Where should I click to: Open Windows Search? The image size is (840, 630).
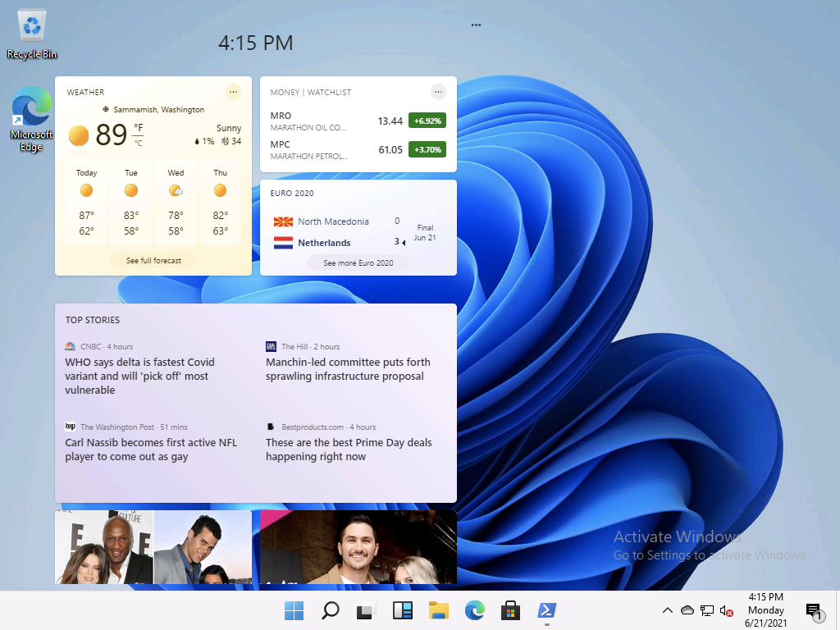tap(330, 610)
